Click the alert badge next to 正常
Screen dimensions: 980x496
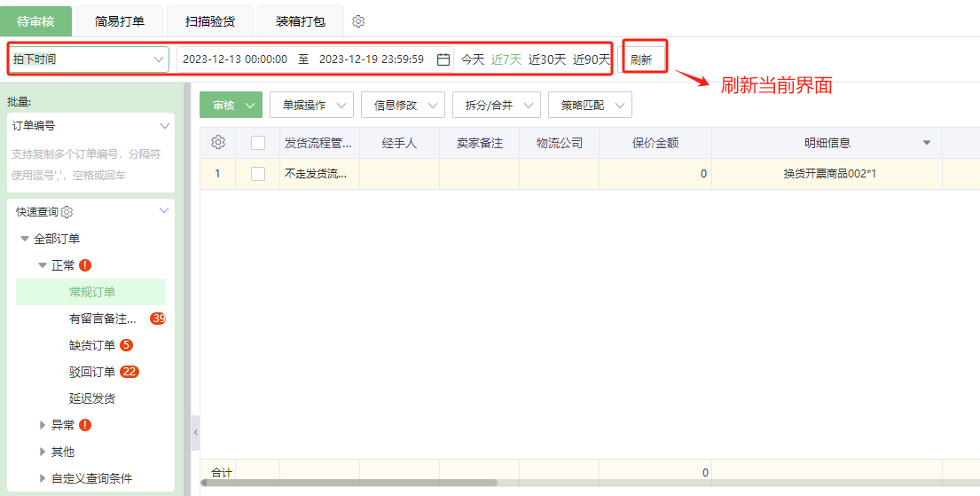(86, 265)
